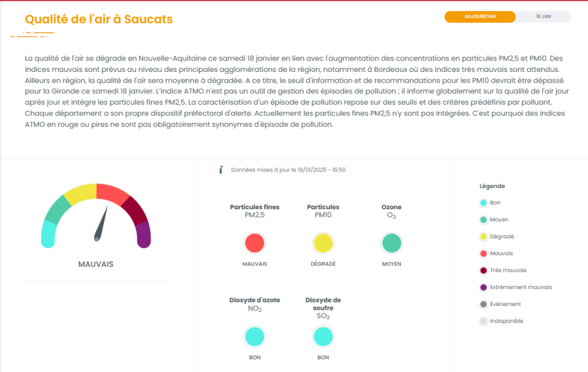This screenshot has height=372, width=588.
Task: Click the Très mauvais legend dot
Action: [x=483, y=270]
